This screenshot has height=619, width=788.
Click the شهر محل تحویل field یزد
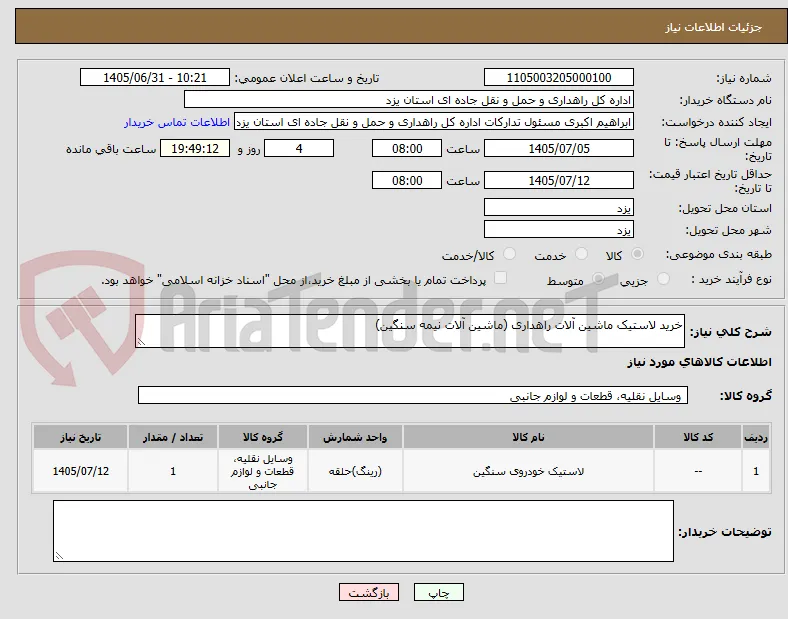[x=559, y=229]
